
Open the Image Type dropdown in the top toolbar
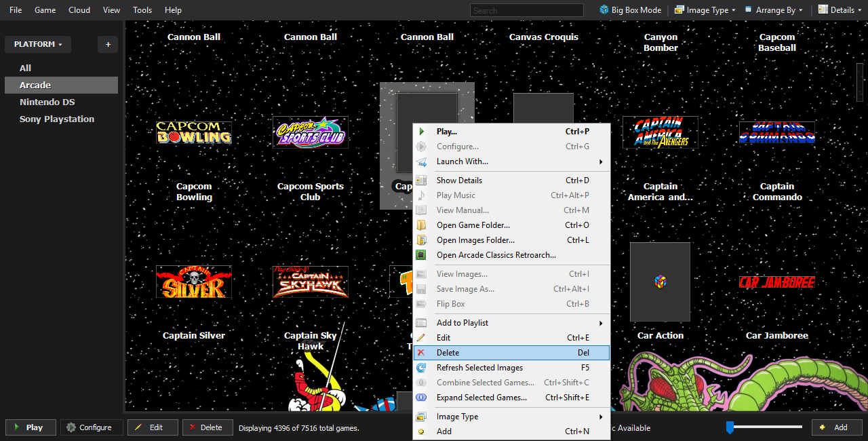[x=705, y=10]
